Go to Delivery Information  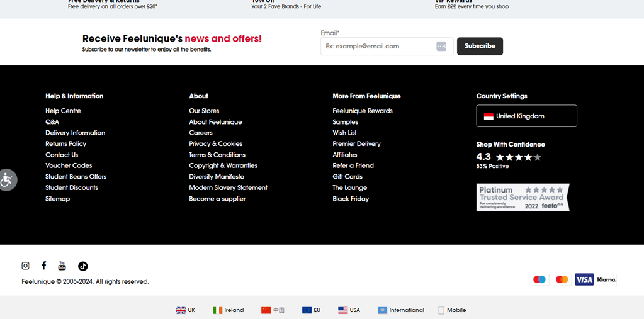tap(75, 133)
